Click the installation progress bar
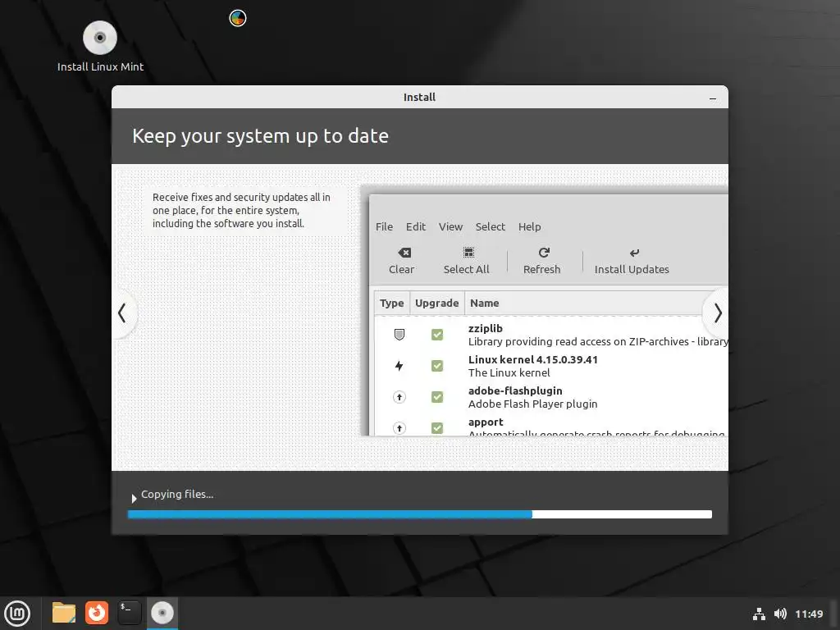 coord(419,514)
